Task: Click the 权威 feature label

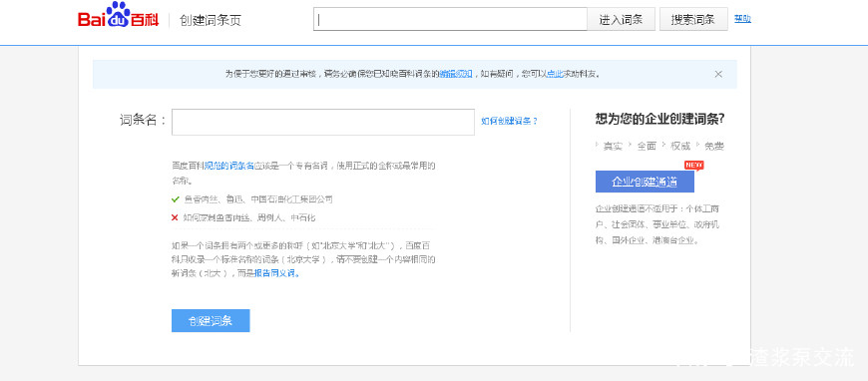Action: 680,147
